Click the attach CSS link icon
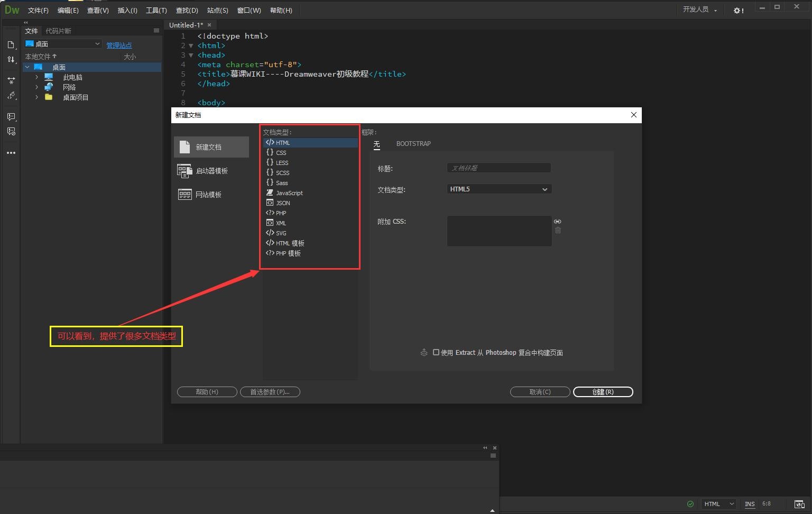 point(558,222)
